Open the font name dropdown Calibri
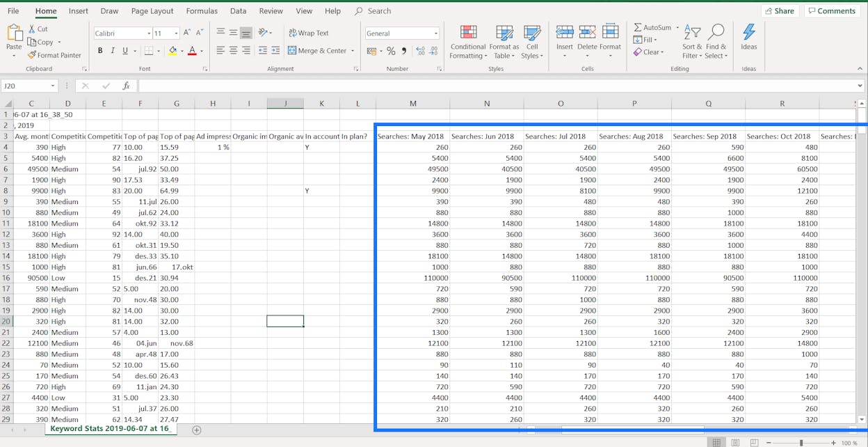868x447 pixels. coord(149,33)
